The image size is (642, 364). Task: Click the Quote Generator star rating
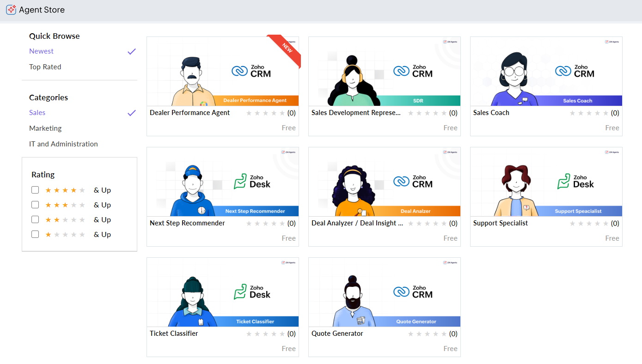point(428,334)
